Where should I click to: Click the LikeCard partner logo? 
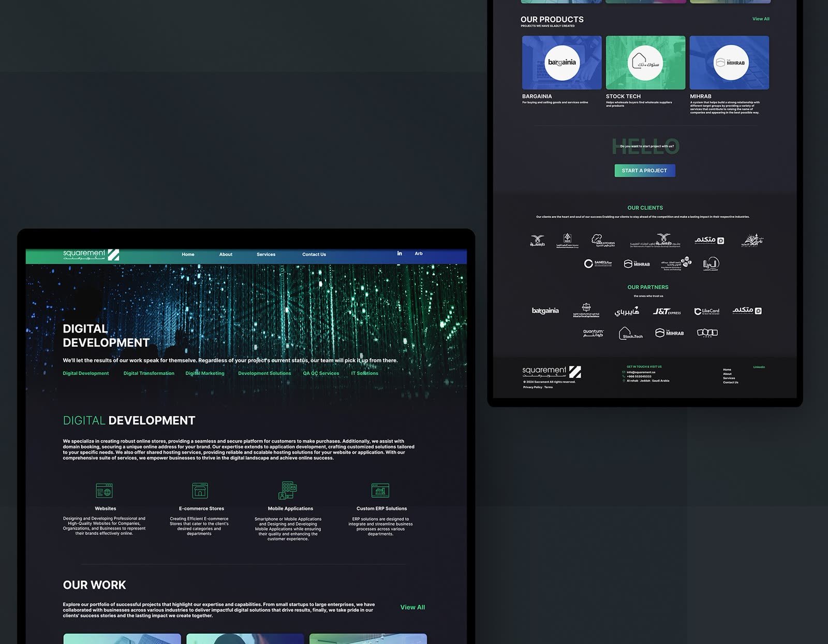point(707,311)
